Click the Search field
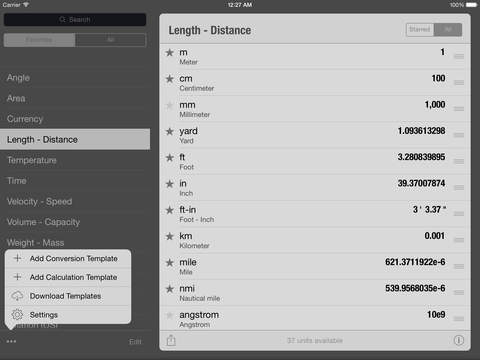Screen dimensions: 480x360 tap(75, 20)
